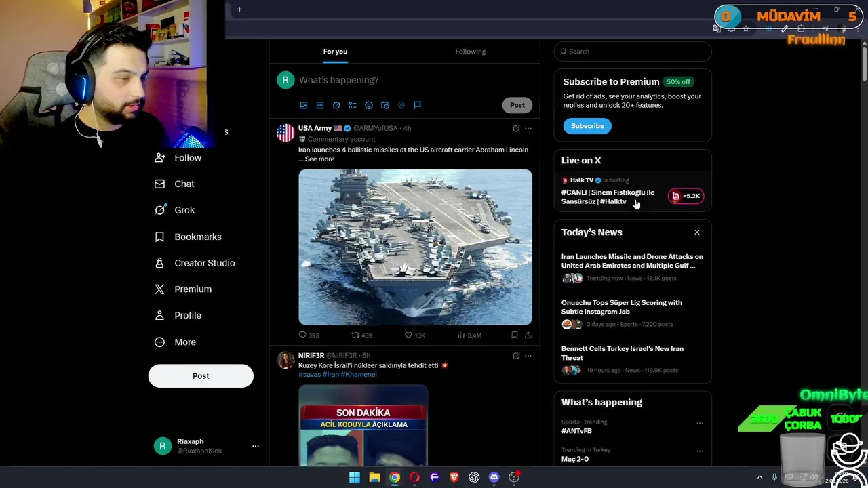868x488 pixels.
Task: Open Discord from the taskbar
Action: click(494, 477)
